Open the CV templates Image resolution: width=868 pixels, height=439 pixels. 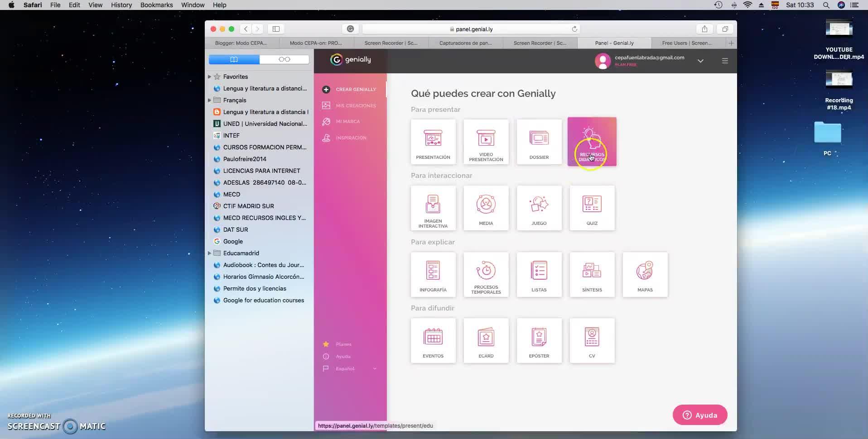(592, 341)
